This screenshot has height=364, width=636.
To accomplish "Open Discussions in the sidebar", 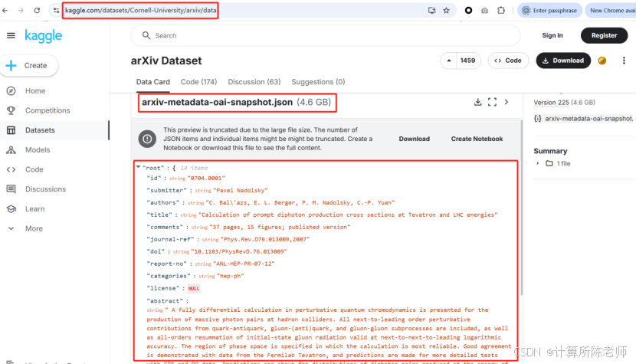I will coord(45,189).
